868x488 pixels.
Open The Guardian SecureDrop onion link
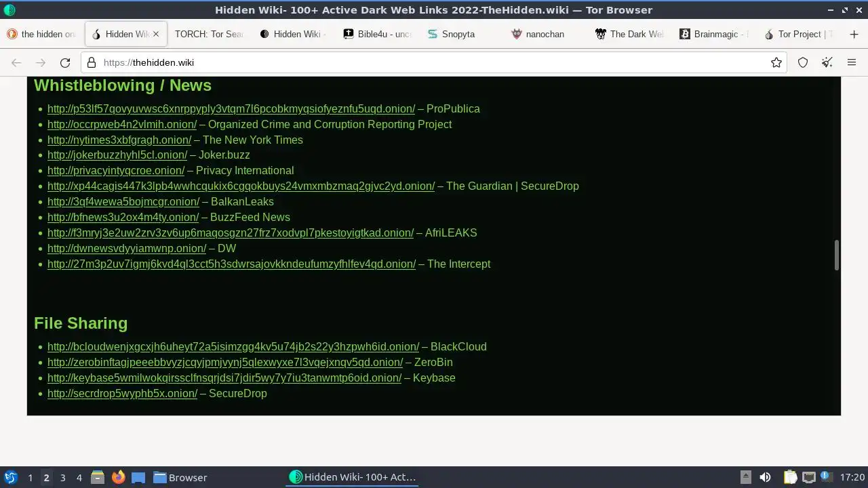pyautogui.click(x=241, y=186)
